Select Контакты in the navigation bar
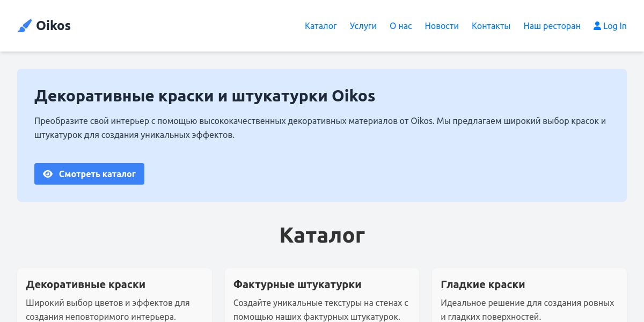This screenshot has height=322, width=644. pyautogui.click(x=491, y=26)
